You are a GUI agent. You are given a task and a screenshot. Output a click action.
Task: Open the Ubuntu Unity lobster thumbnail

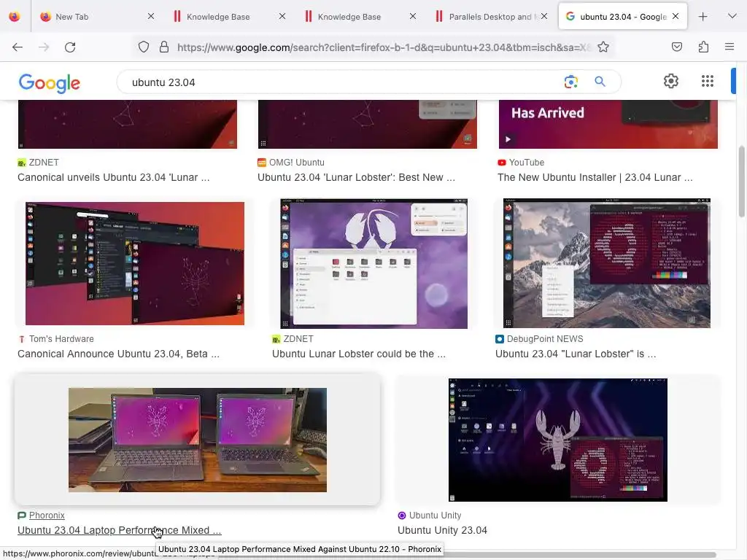tap(558, 440)
